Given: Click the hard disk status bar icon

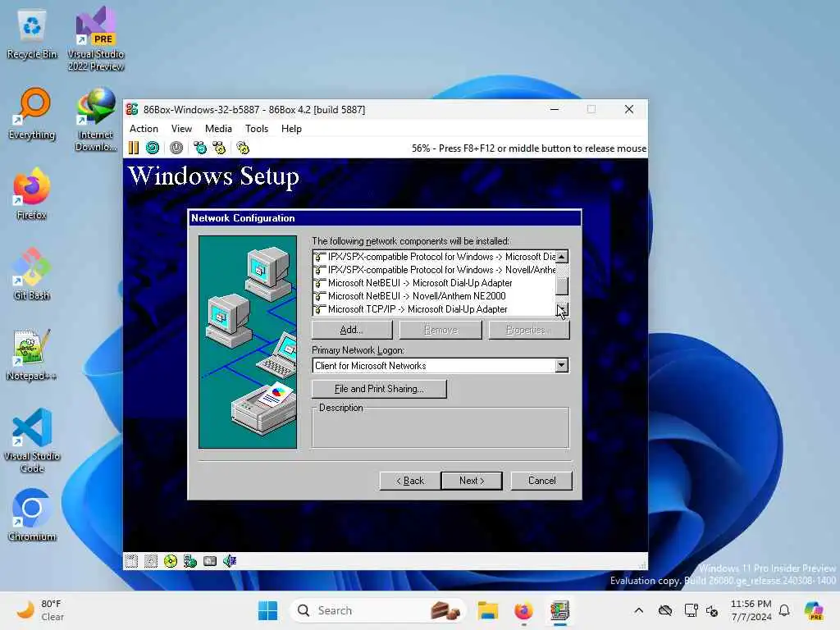Looking at the screenshot, I should [x=210, y=561].
